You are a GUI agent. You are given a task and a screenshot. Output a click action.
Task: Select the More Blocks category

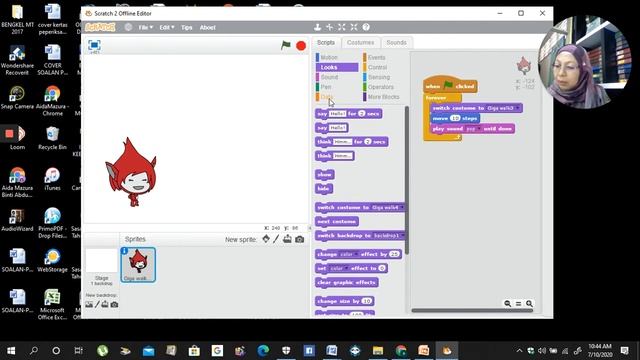coord(384,97)
